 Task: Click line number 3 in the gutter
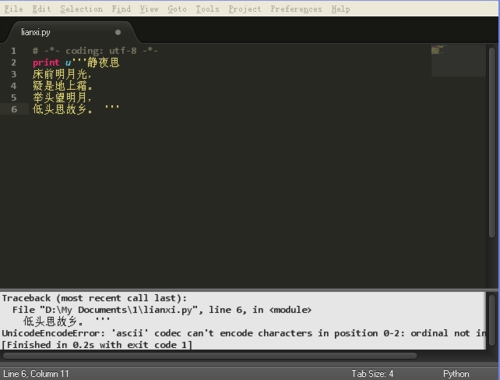13,74
